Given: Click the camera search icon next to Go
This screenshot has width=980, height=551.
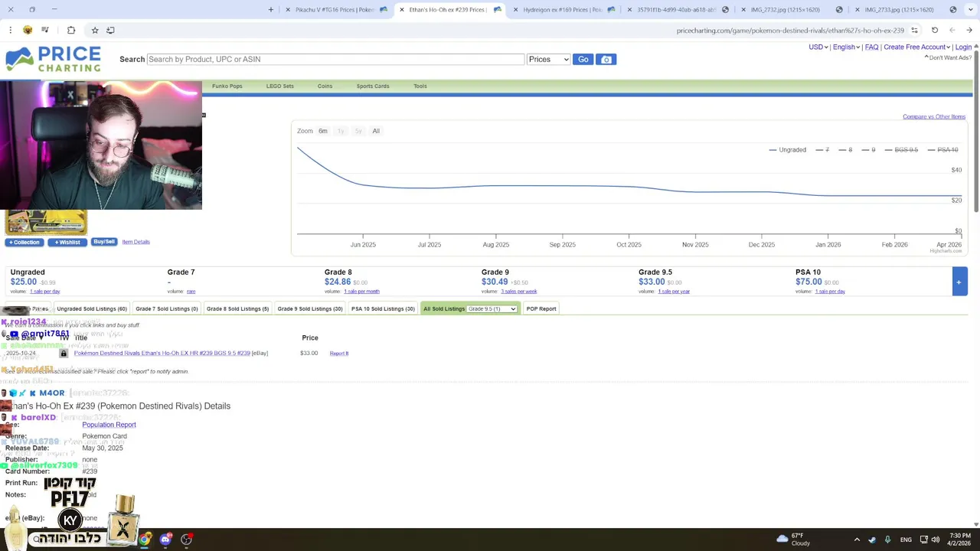Looking at the screenshot, I should [x=606, y=60].
